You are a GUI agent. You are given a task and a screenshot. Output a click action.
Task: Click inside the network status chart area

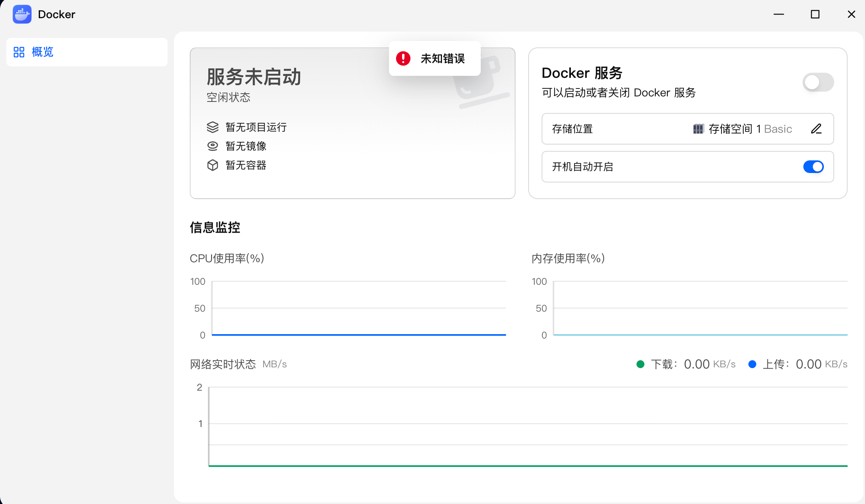coord(528,427)
